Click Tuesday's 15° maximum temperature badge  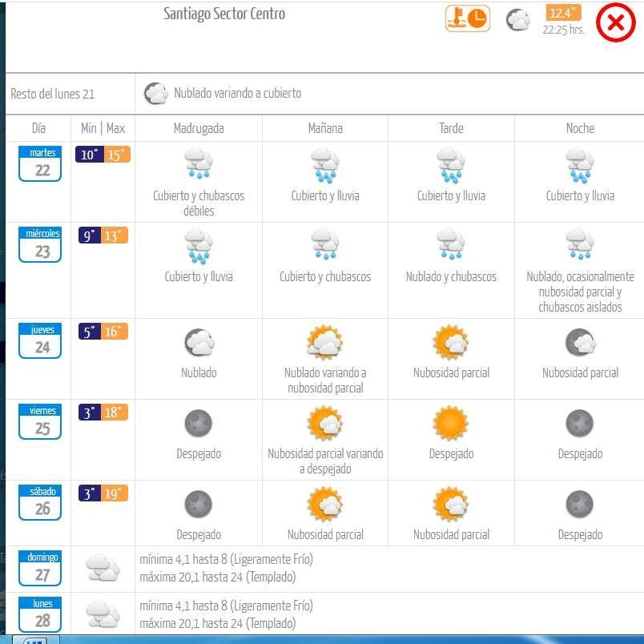117,155
